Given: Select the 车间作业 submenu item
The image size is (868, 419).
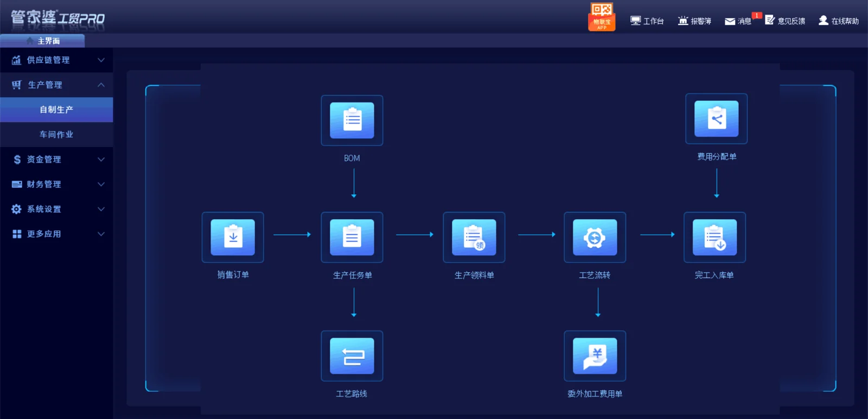Looking at the screenshot, I should click(56, 134).
